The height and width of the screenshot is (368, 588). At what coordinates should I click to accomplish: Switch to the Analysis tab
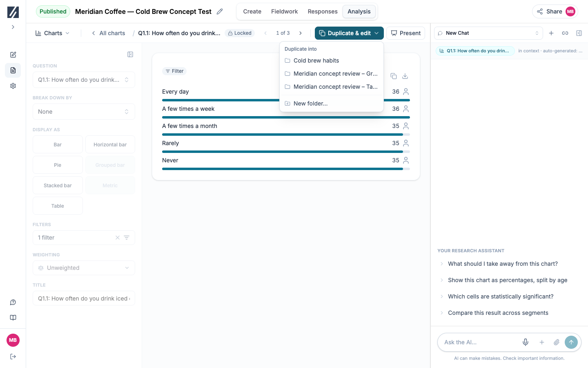click(359, 11)
